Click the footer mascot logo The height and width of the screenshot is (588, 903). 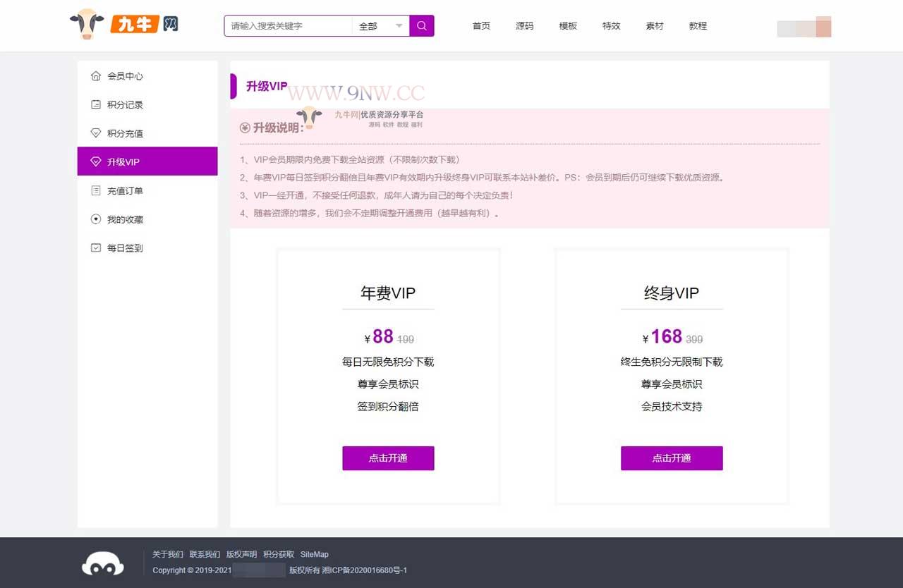coord(103,563)
